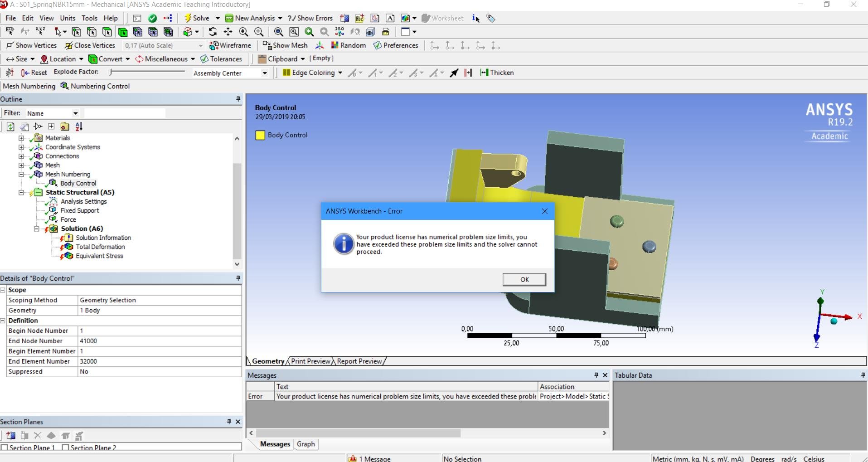868x462 pixels.
Task: Switch to Report Preview tab
Action: (359, 361)
